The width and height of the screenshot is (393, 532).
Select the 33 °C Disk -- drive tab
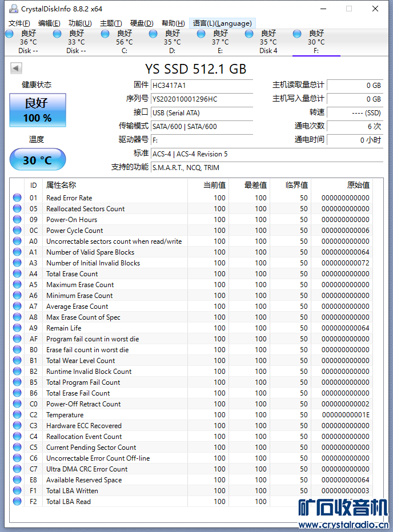[76, 42]
